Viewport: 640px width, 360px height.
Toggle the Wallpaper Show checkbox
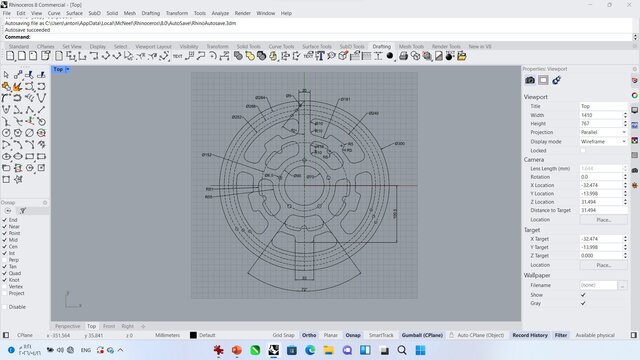(x=583, y=295)
